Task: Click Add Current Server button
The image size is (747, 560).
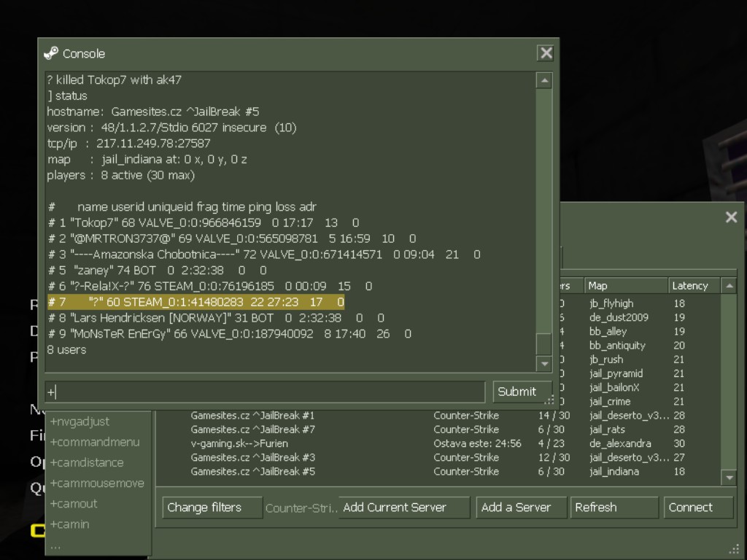Action: [x=403, y=507]
